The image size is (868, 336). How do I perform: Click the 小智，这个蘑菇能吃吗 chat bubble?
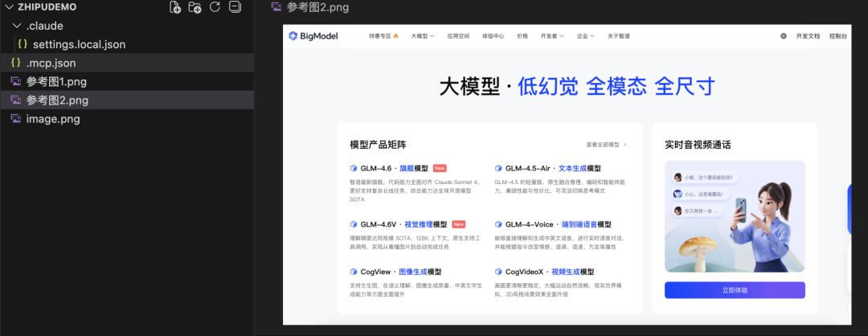coord(705,178)
